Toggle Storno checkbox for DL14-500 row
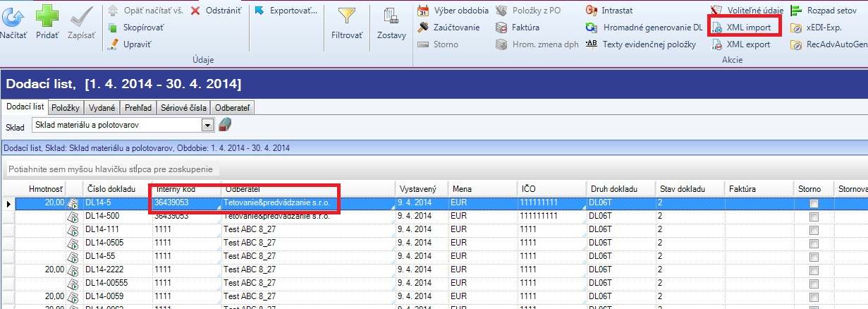Viewport: 868px width, 309px height. tap(814, 217)
